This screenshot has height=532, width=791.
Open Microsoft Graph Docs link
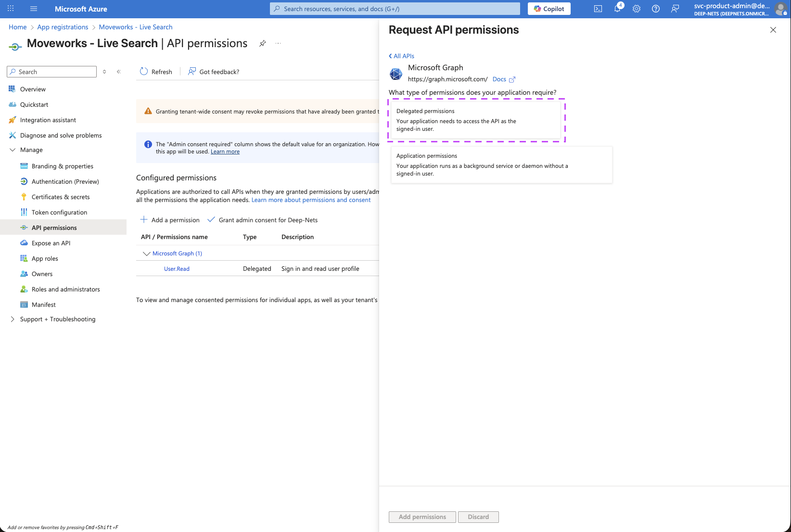504,79
